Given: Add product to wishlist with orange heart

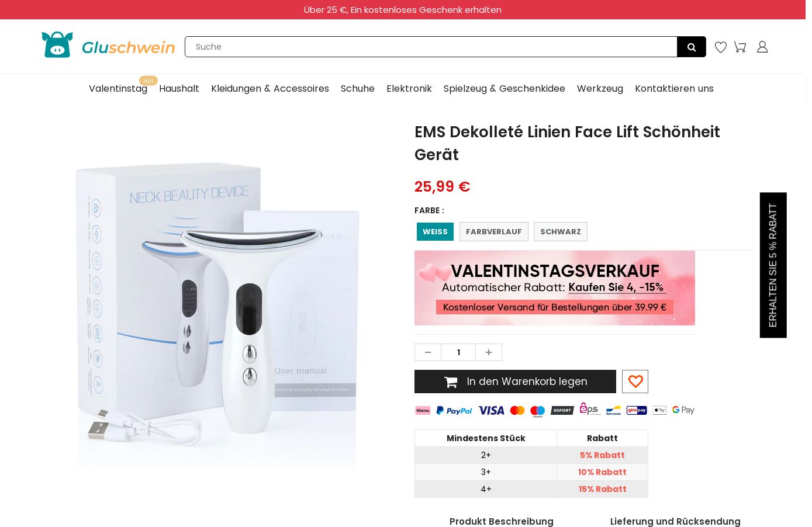Looking at the screenshot, I should (x=635, y=382).
